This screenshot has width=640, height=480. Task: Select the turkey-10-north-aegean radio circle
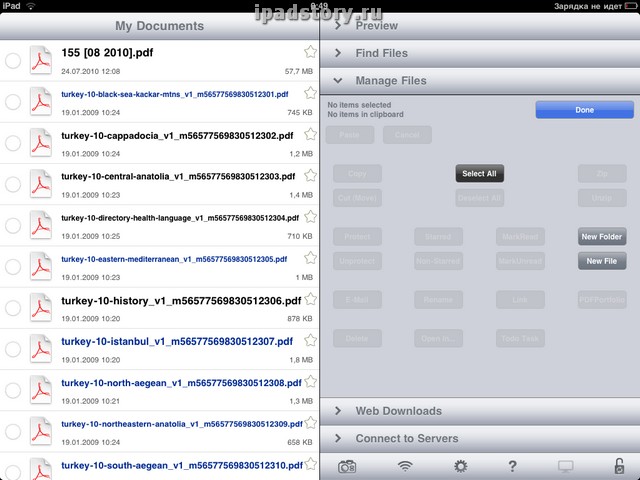click(x=13, y=391)
